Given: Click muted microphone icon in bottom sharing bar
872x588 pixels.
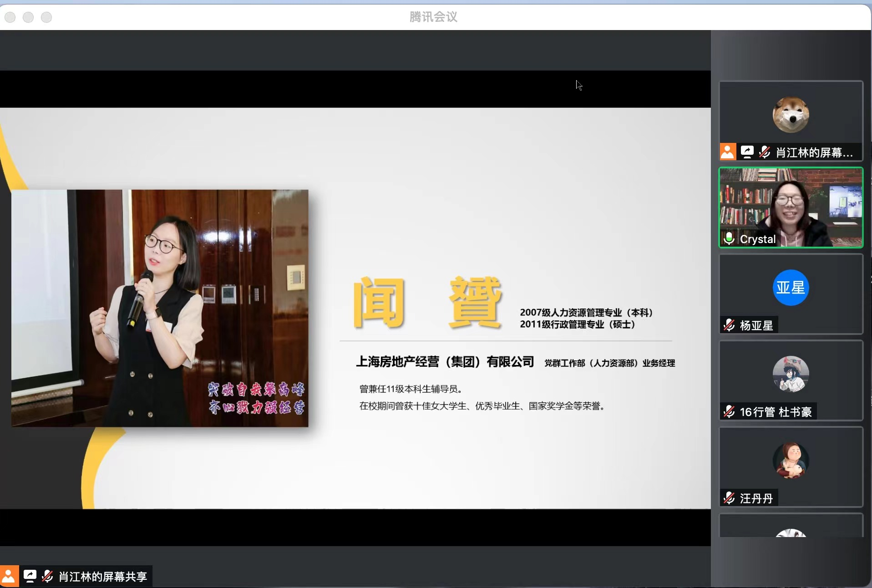Looking at the screenshot, I should (47, 576).
